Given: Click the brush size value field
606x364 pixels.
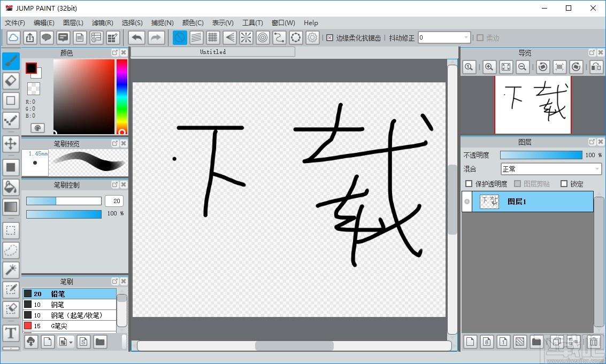Looking at the screenshot, I should click(x=114, y=201).
